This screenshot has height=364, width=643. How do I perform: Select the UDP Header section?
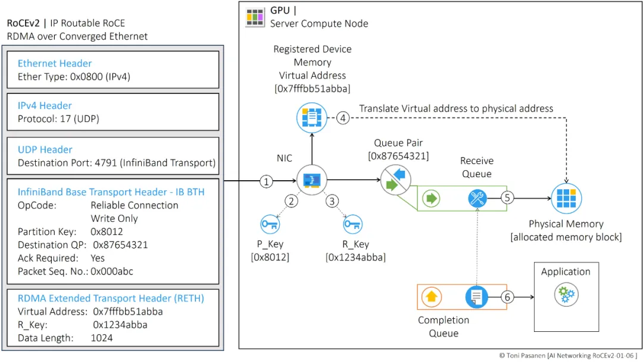click(x=45, y=149)
